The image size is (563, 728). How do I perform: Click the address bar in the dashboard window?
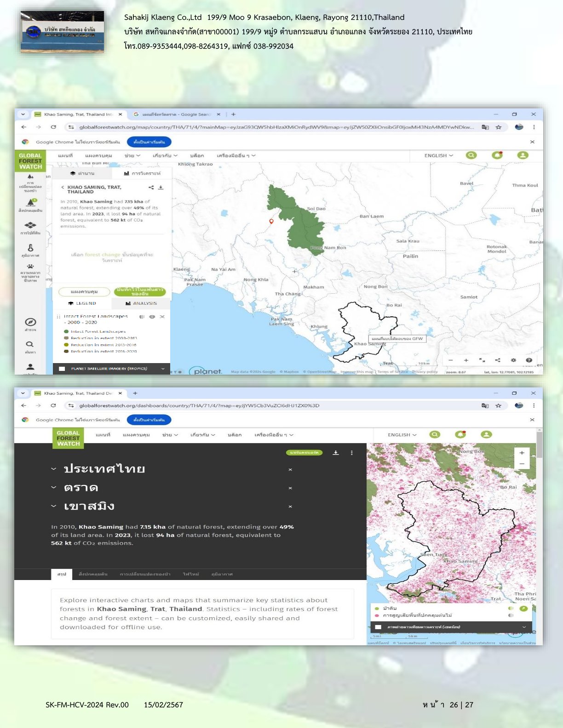pos(276,406)
